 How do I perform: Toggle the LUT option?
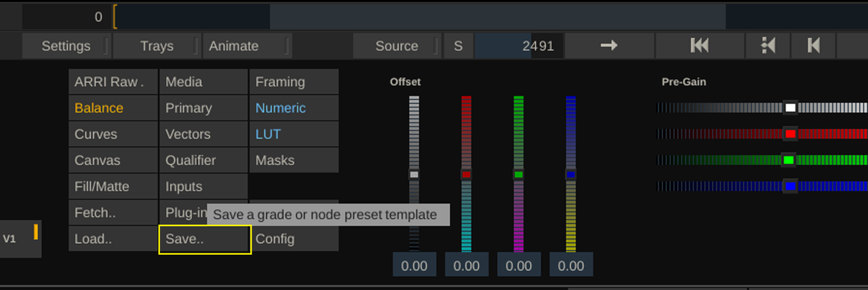pos(294,134)
